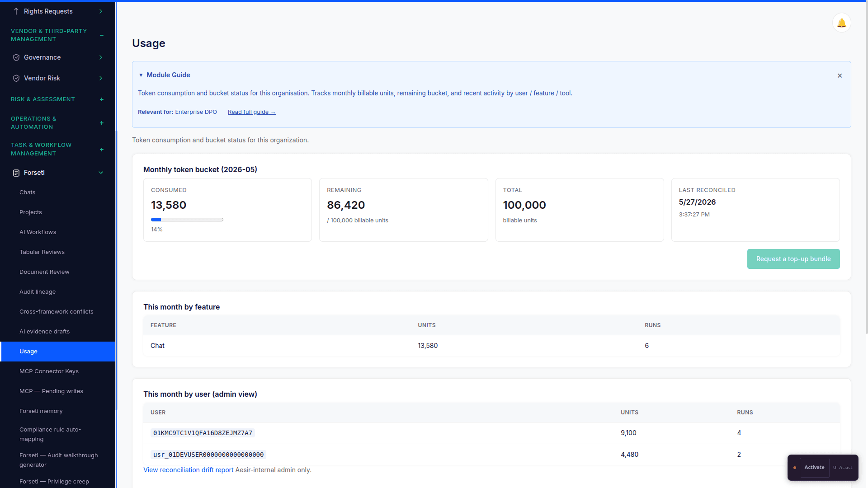Click the last reconciled date 5/27/2026
This screenshot has width=868, height=488.
(x=697, y=202)
